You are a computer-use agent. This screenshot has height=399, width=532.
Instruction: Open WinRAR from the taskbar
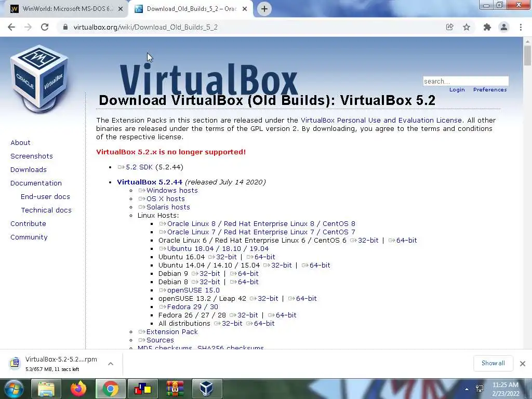[x=175, y=389]
